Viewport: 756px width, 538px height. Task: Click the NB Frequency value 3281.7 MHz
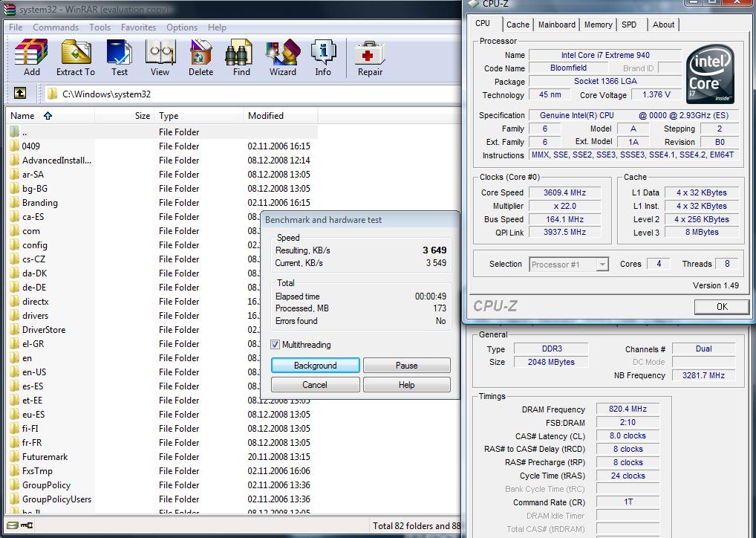tap(703, 375)
